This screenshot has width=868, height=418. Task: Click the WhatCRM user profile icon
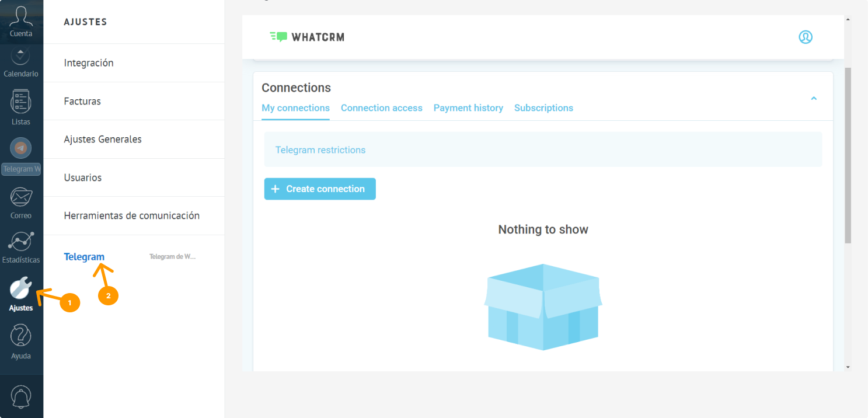coord(806,37)
